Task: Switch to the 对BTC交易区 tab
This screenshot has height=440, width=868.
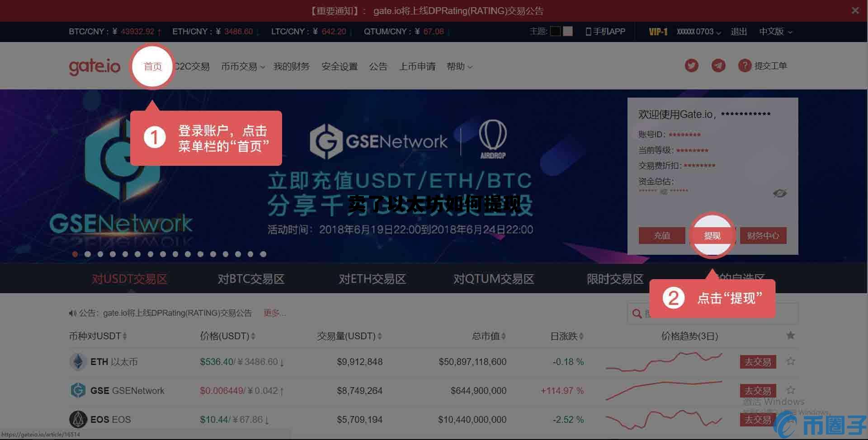Action: pos(251,279)
